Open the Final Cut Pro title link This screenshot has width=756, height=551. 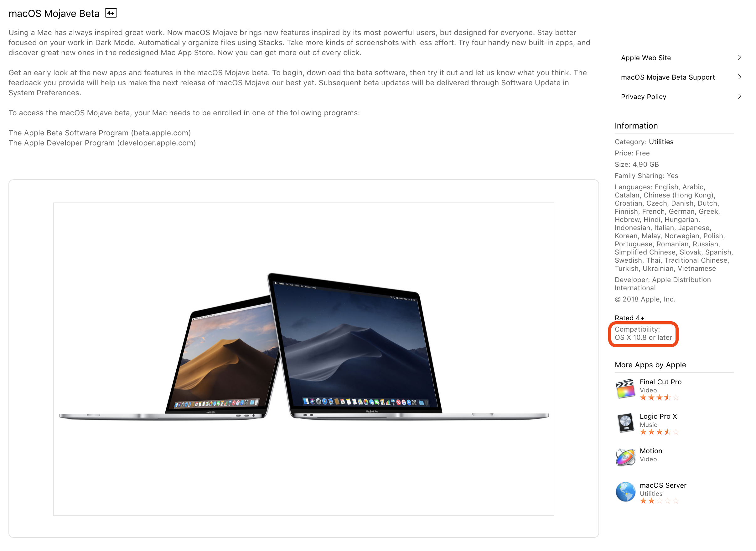[x=660, y=382]
